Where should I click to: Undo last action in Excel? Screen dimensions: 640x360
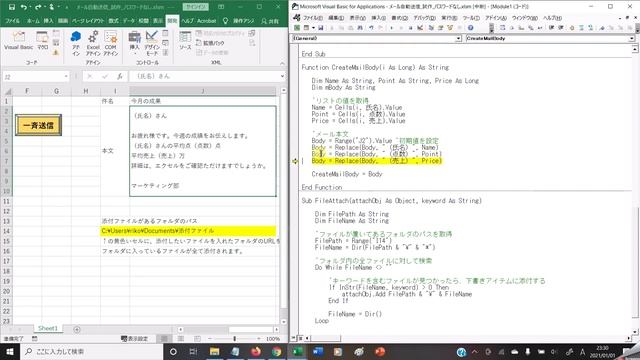tap(24, 7)
